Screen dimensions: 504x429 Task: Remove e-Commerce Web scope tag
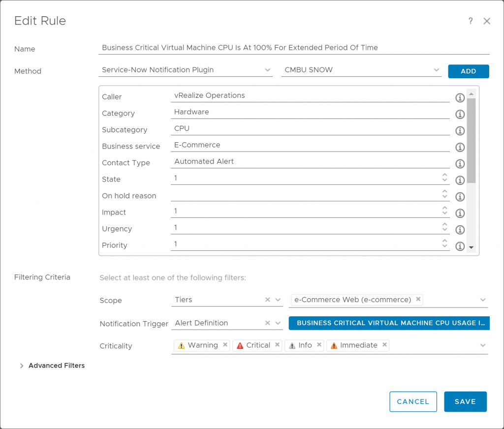point(418,299)
